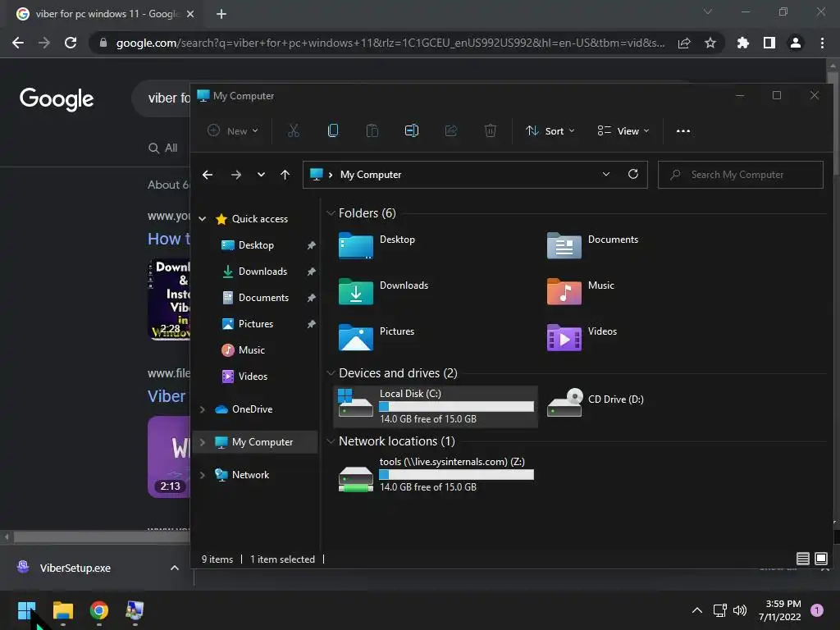
Task: Bookmark this page with star icon
Action: tap(710, 43)
